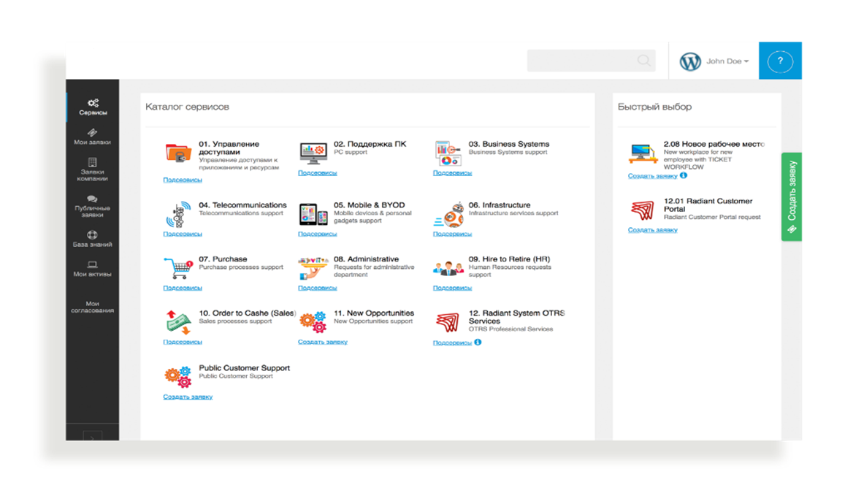Screen dimensions: 845x504
Task: Click the blue help question mark button
Action: pyautogui.click(x=779, y=61)
